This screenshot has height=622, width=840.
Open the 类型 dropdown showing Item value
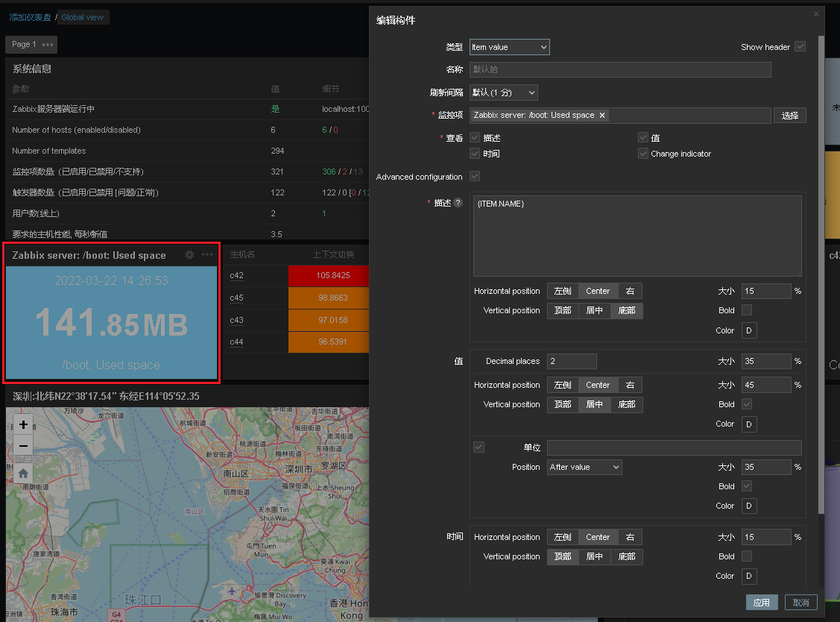(509, 46)
